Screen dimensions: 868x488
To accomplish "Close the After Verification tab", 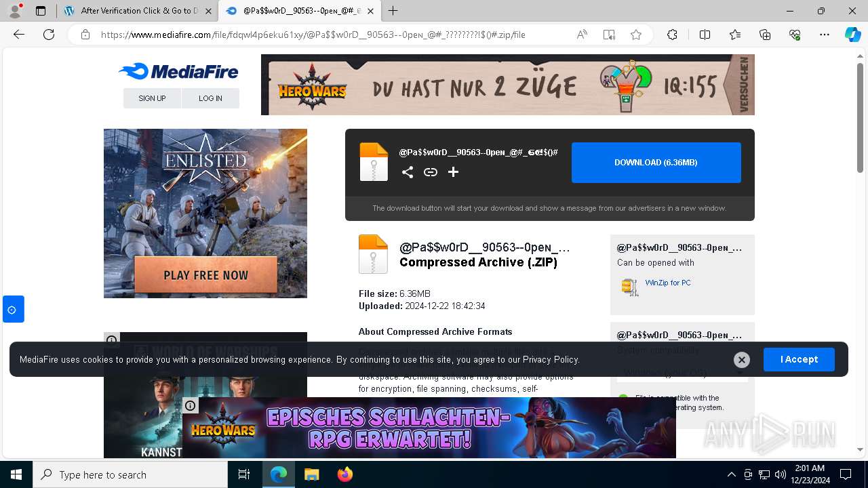I will pyautogui.click(x=208, y=11).
